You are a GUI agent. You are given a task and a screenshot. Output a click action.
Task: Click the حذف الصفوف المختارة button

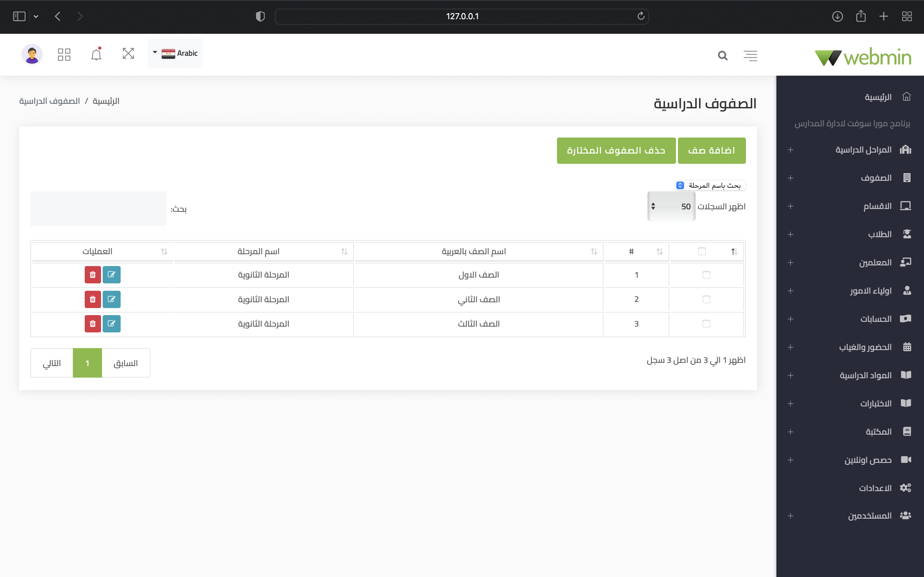click(x=616, y=151)
